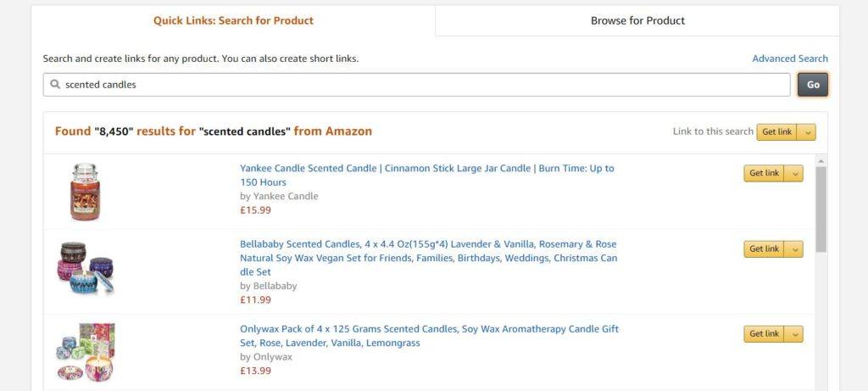Expand Get link dropdown for Yankee Candle
This screenshot has height=391, width=868.
pos(795,174)
